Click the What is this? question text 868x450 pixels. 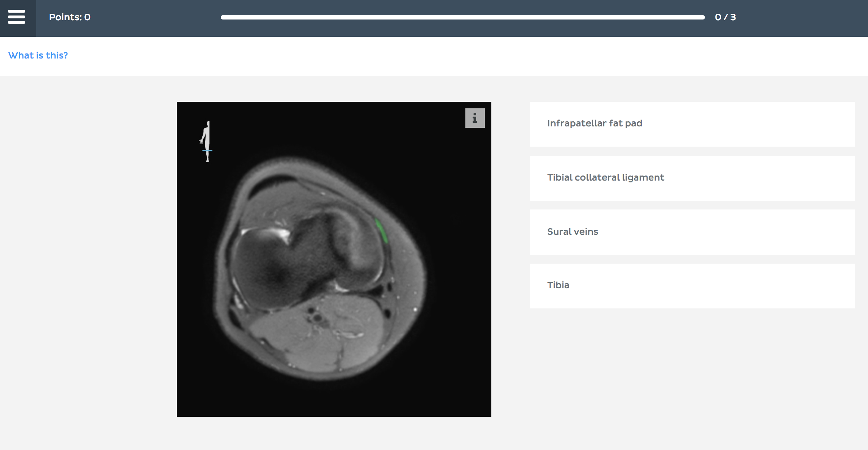(38, 55)
